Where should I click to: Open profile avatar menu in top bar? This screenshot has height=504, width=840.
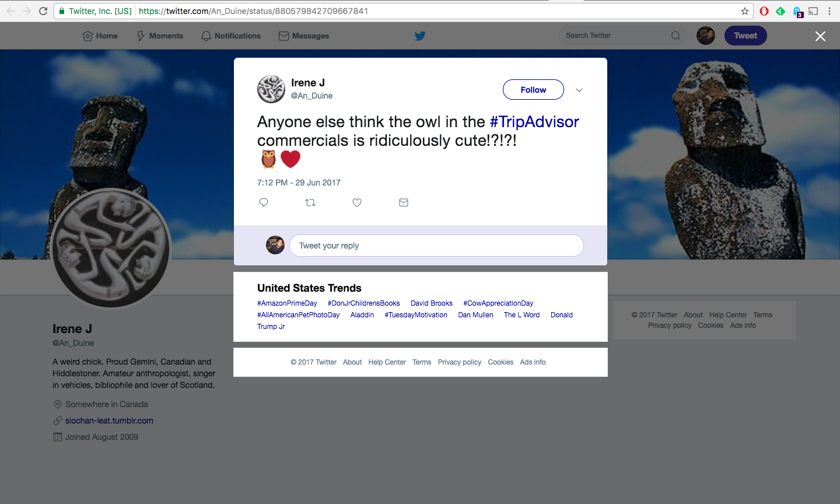(x=706, y=36)
